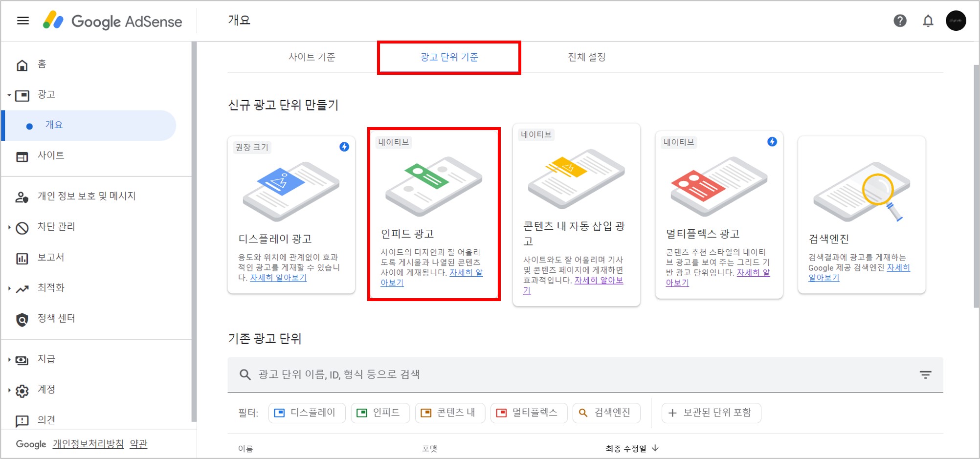The height and width of the screenshot is (459, 980).
Task: Open AdSense help
Action: coord(900,21)
